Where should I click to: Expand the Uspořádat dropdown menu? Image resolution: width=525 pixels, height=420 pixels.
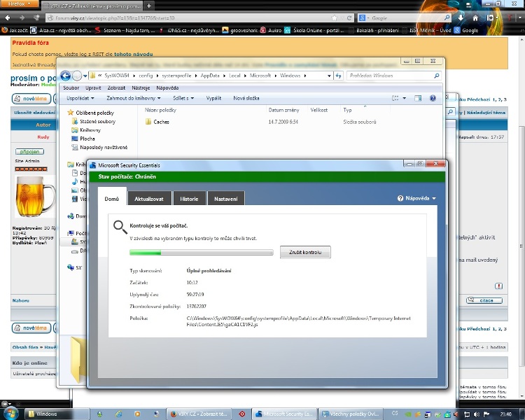tap(80, 99)
